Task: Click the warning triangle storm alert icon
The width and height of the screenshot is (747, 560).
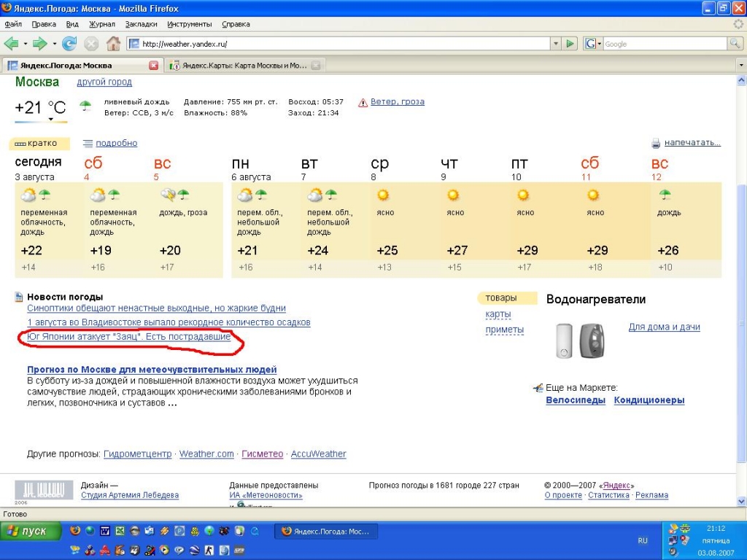Action: tap(363, 103)
